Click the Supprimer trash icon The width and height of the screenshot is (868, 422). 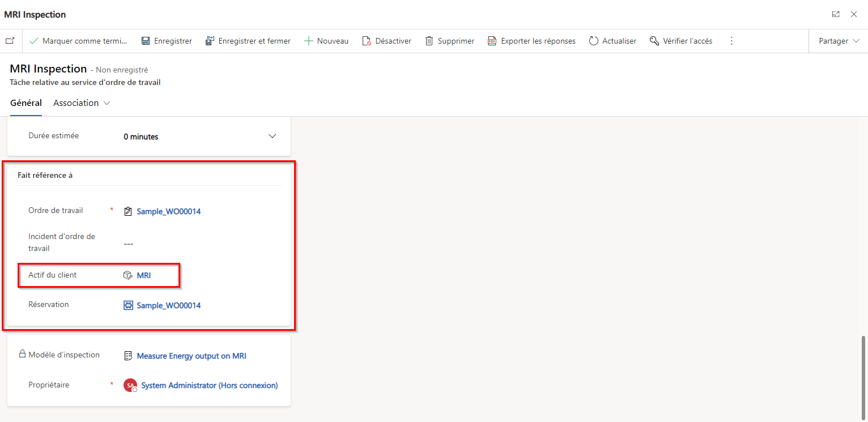point(430,40)
